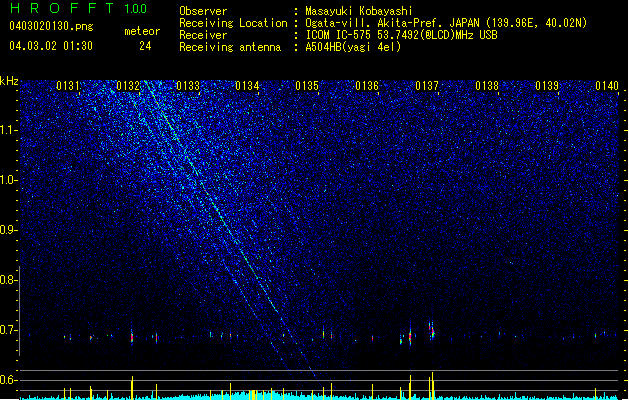Click the 0138 time marker
Viewport: 629px width, 400px height.
coord(487,86)
